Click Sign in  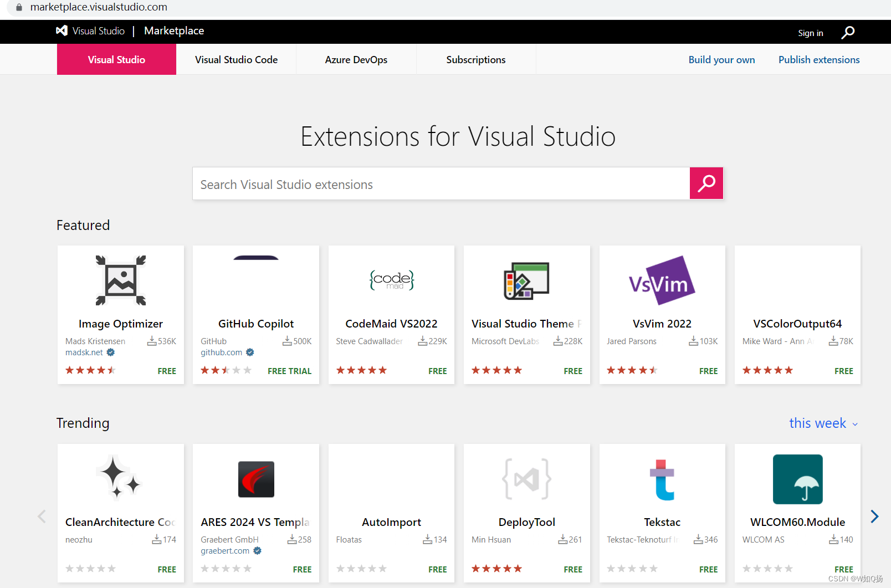point(811,33)
